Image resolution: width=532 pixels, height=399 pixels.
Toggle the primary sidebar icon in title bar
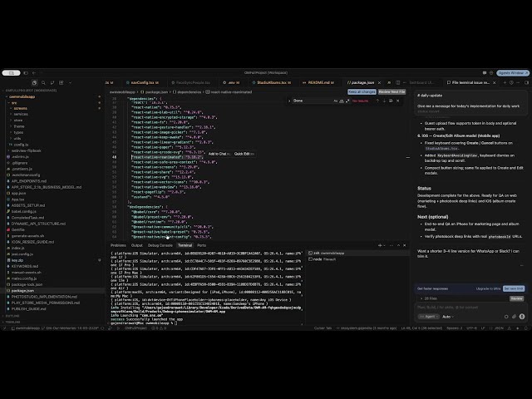pyautogui.click(x=26, y=72)
